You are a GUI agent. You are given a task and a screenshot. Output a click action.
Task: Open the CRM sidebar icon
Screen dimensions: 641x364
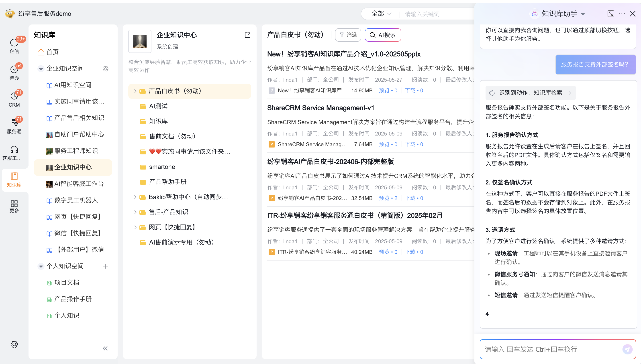pos(14,96)
